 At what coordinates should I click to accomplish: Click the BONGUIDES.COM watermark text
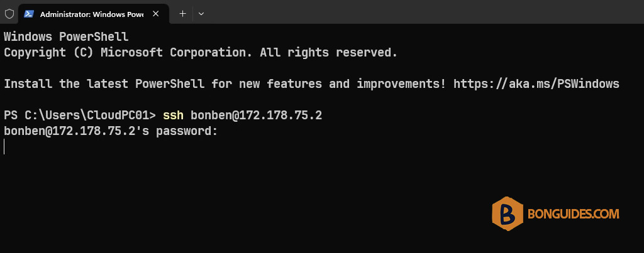[574, 213]
